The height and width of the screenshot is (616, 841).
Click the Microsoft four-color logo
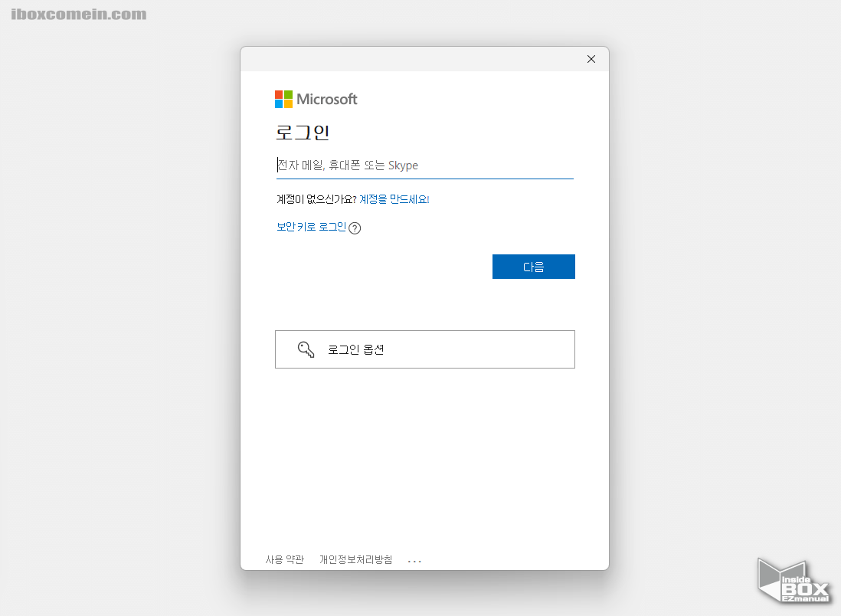pyautogui.click(x=283, y=99)
